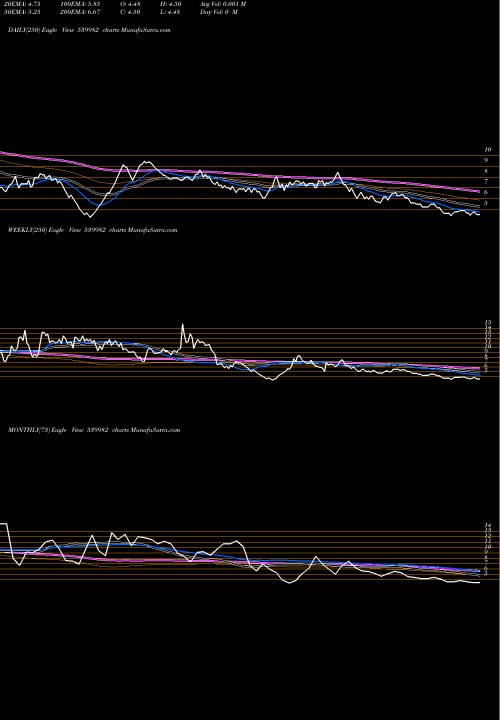
Task: Click the MONTHLY(73) Eagle View chart title
Action: (x=94, y=430)
